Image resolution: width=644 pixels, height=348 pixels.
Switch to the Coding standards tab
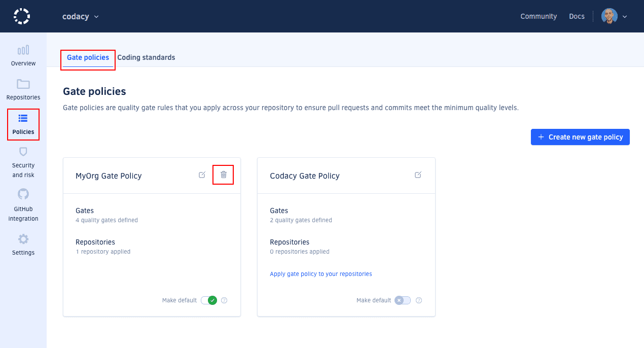[x=146, y=57]
